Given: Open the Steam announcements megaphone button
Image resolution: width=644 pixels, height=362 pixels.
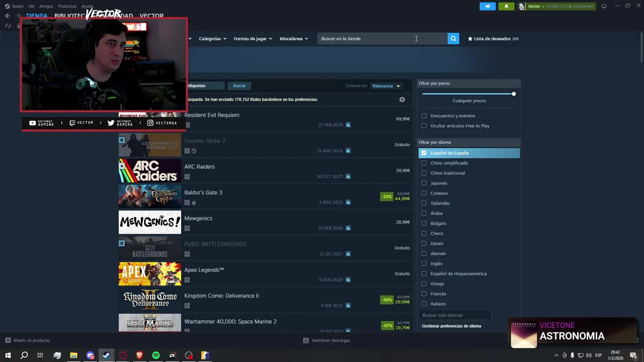Looking at the screenshot, I should [x=487, y=6].
